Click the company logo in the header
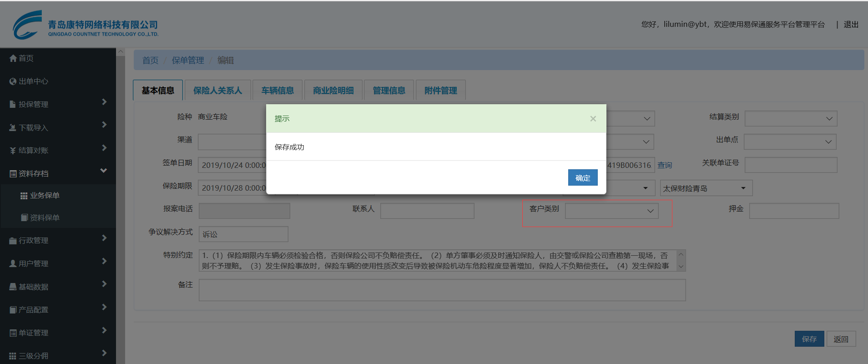 click(86, 25)
